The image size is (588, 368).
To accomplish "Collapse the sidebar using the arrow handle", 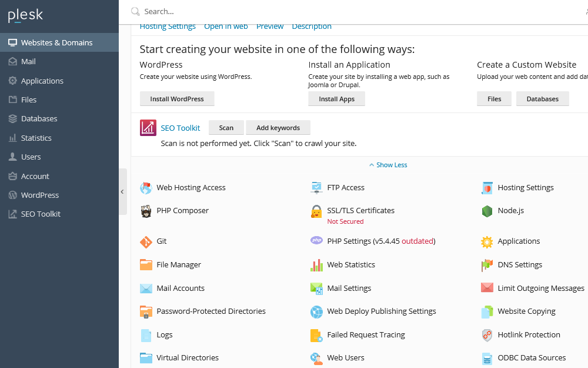I will pyautogui.click(x=123, y=191).
